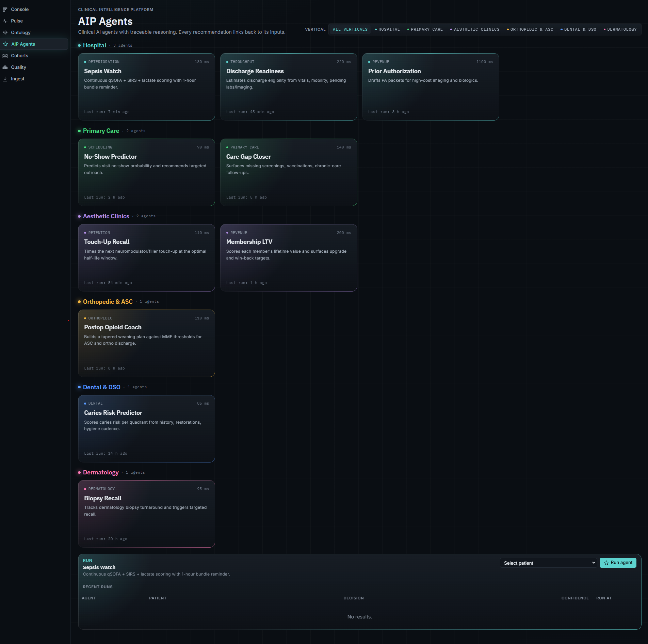Click the Aesthetic Clinics section heading
This screenshot has height=644, width=648.
click(x=106, y=216)
